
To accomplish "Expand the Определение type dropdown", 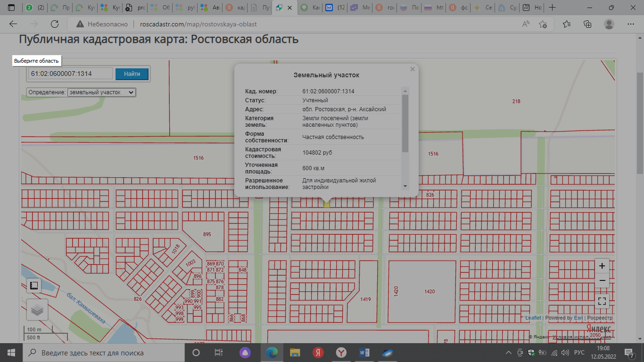I will 101,92.
